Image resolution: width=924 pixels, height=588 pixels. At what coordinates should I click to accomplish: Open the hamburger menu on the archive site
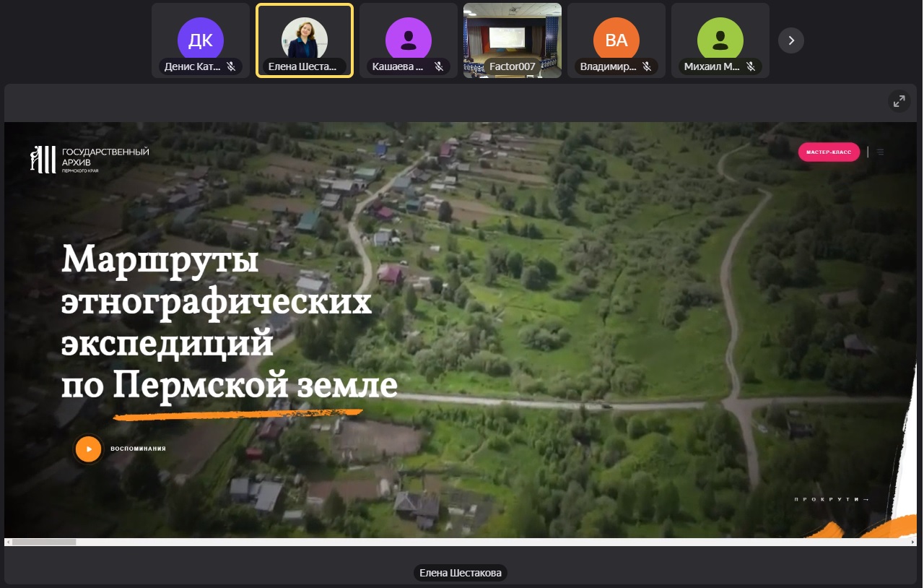pos(881,152)
